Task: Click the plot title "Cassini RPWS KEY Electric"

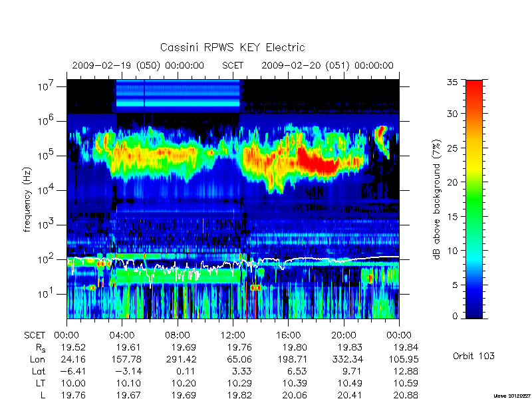Action: click(232, 47)
